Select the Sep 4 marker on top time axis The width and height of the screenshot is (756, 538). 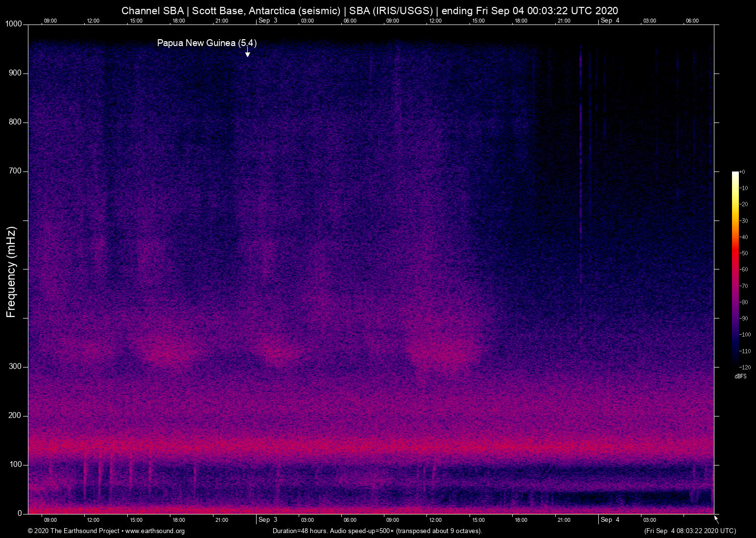coord(610,21)
